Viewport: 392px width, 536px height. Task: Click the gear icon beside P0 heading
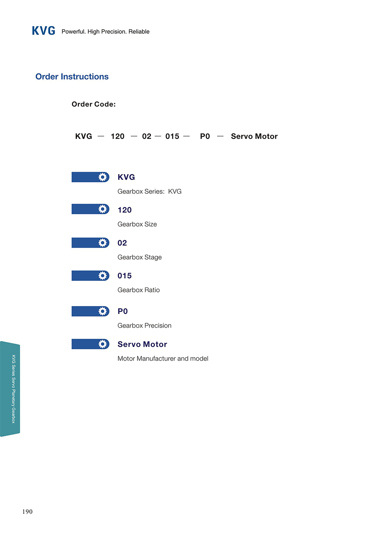point(102,311)
